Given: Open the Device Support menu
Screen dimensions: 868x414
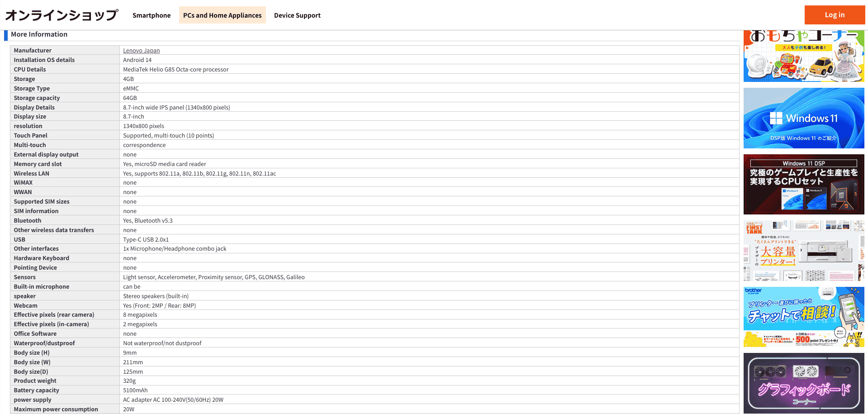Looking at the screenshot, I should pos(297,15).
